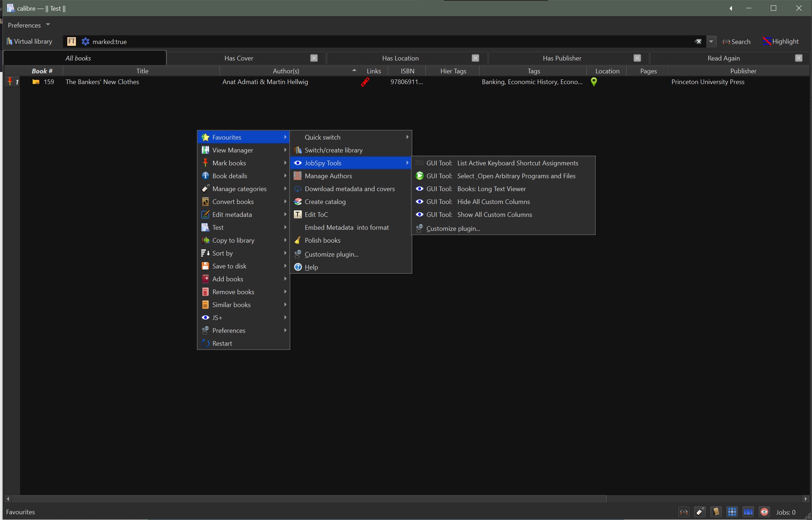Image resolution: width=812 pixels, height=520 pixels.
Task: Click the Jobs: 0 indicator
Action: pos(786,512)
